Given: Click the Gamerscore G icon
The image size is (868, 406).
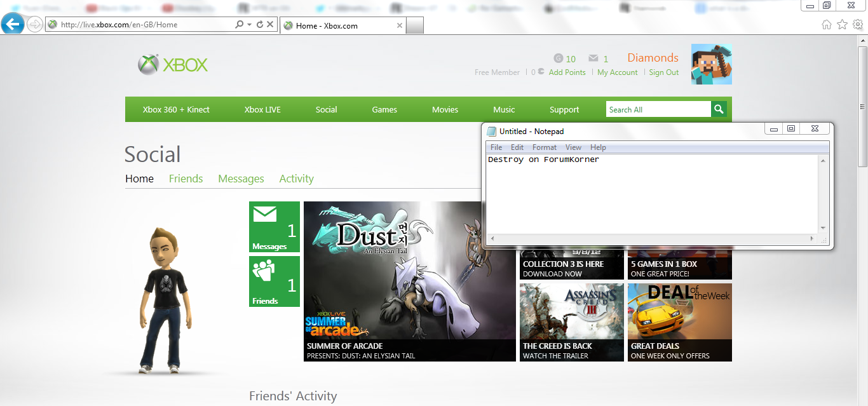Looking at the screenshot, I should (x=559, y=58).
